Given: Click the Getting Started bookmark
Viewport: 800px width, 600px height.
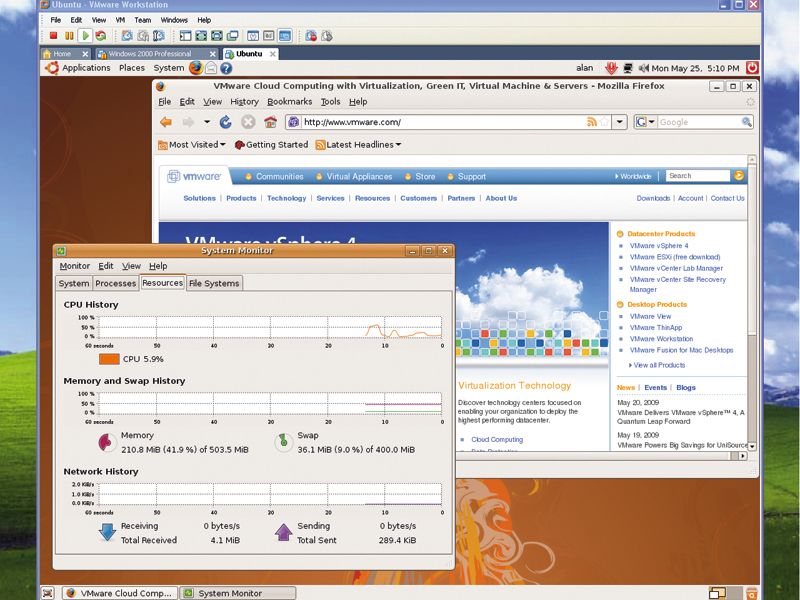Looking at the screenshot, I should 271,145.
